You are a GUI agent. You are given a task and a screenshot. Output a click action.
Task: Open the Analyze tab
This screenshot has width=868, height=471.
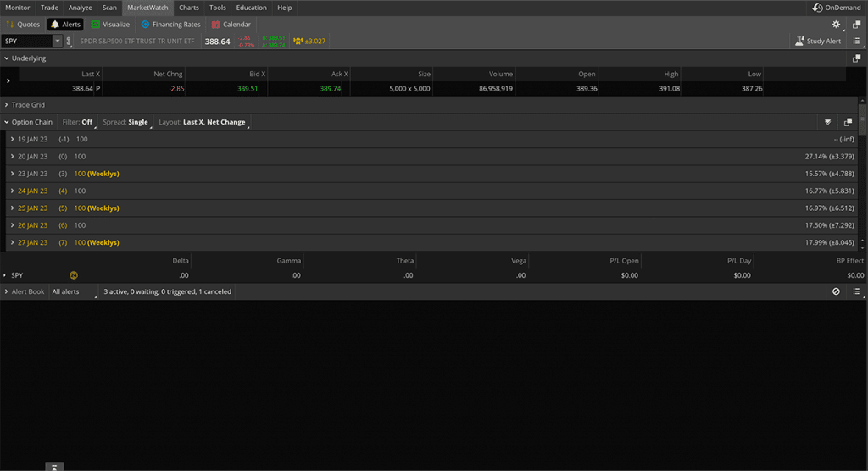[81, 8]
